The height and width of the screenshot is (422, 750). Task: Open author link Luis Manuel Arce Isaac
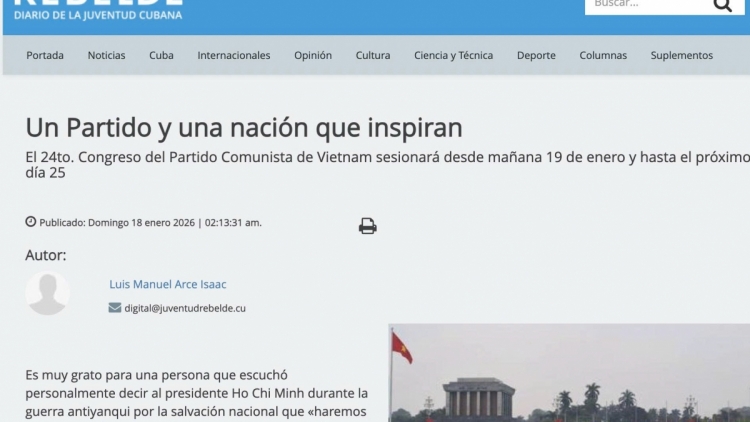pyautogui.click(x=167, y=284)
